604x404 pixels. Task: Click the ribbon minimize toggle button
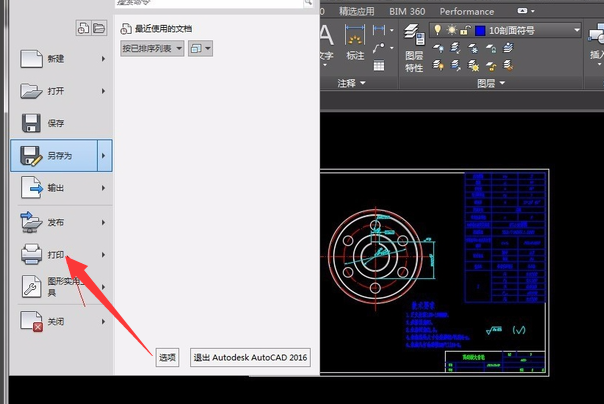[522, 11]
